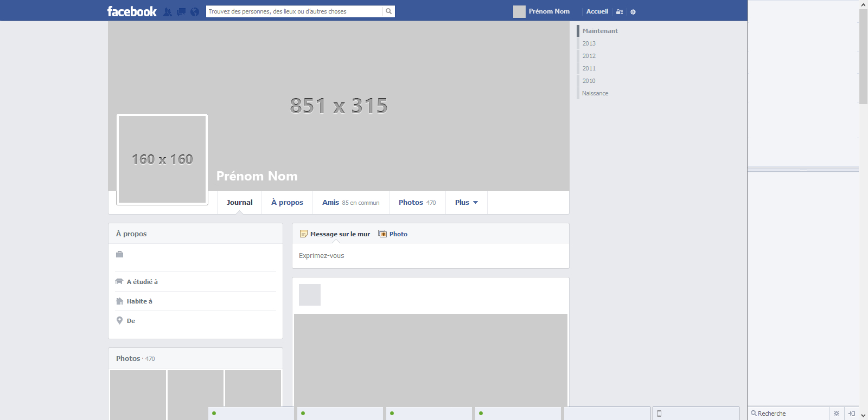The height and width of the screenshot is (420, 868).
Task: Go to Accueil home link
Action: click(597, 11)
